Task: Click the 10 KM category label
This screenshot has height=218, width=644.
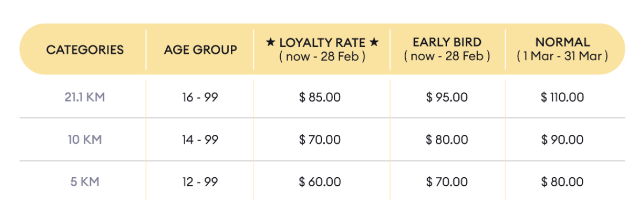Action: (x=85, y=140)
